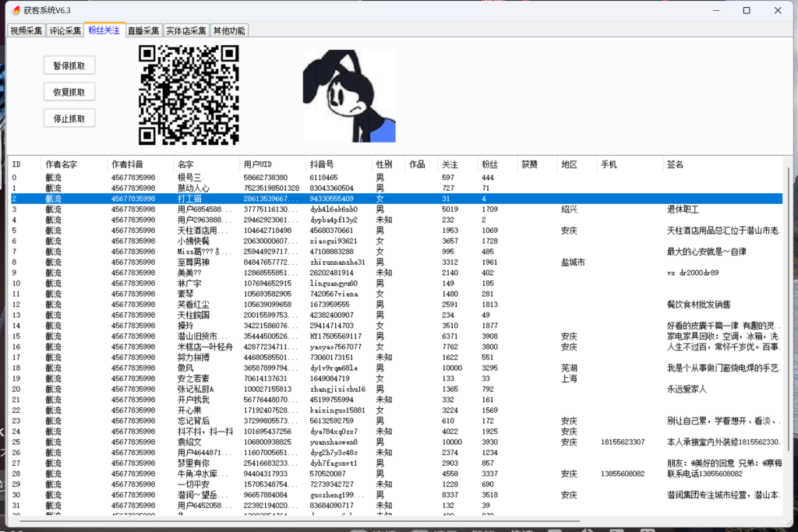Click the 地区 column header

click(x=569, y=164)
